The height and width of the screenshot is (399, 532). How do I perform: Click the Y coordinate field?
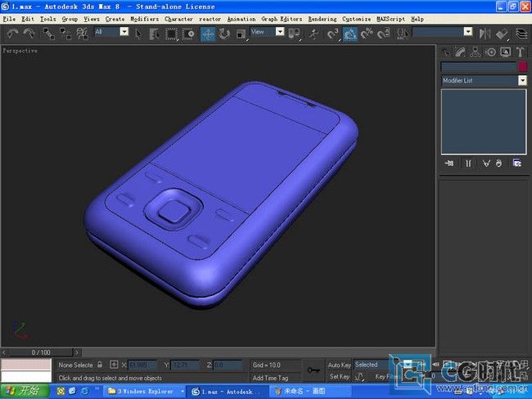point(185,365)
